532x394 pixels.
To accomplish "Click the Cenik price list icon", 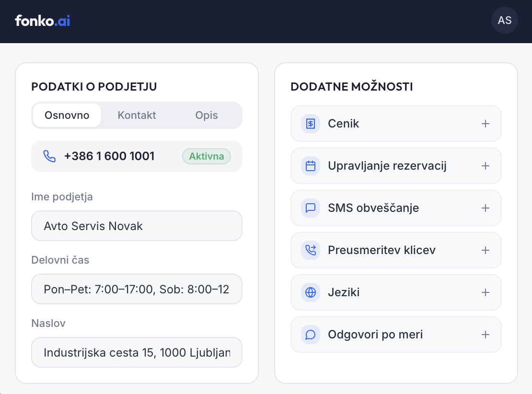I will coord(311,124).
